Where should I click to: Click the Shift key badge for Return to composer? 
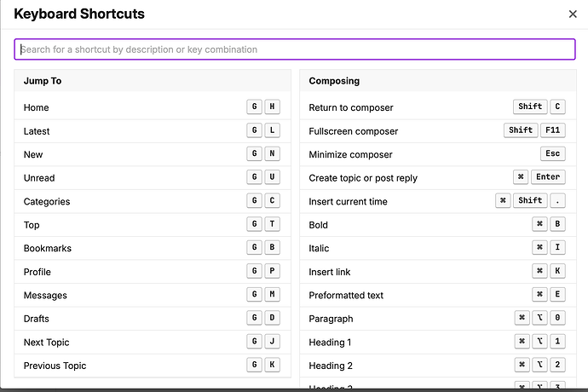tap(530, 107)
